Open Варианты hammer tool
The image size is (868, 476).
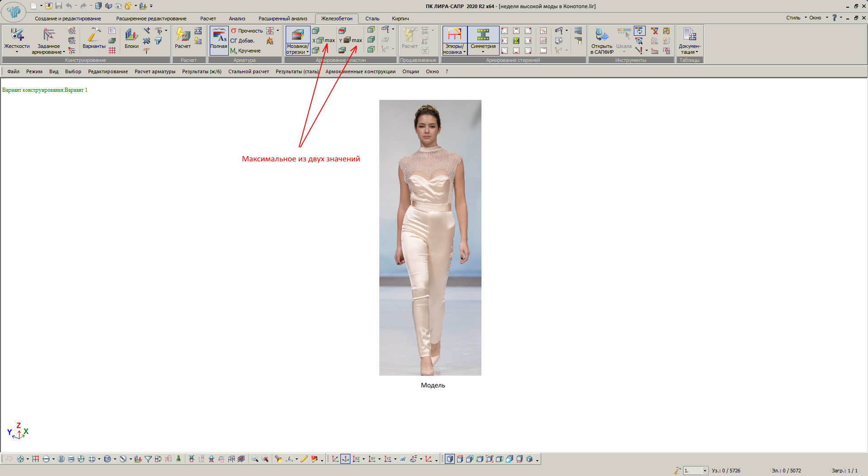pyautogui.click(x=94, y=36)
